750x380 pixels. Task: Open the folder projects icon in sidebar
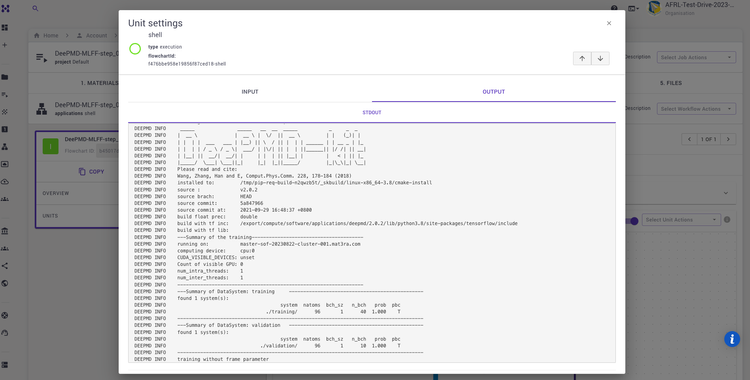(5, 77)
